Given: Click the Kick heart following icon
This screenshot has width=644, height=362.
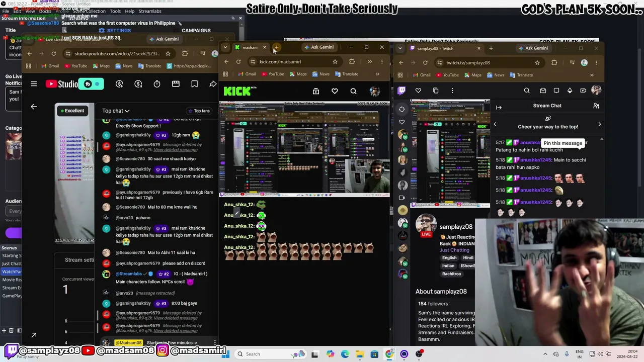Looking at the screenshot, I should click(x=335, y=91).
